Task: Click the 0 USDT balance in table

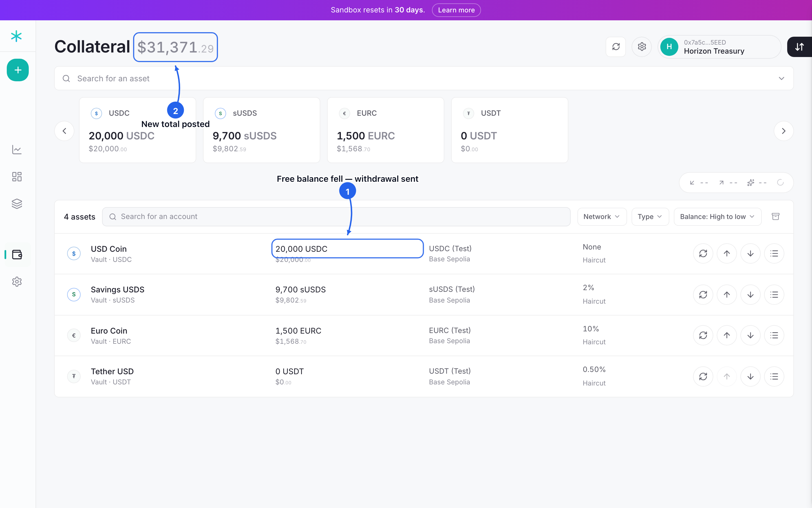Action: pyautogui.click(x=290, y=372)
